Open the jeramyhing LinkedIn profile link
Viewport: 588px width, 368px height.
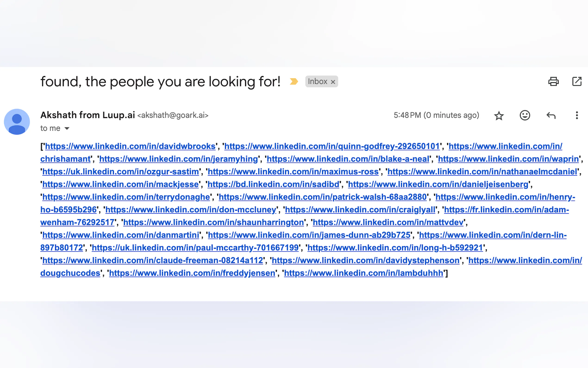[x=178, y=159]
